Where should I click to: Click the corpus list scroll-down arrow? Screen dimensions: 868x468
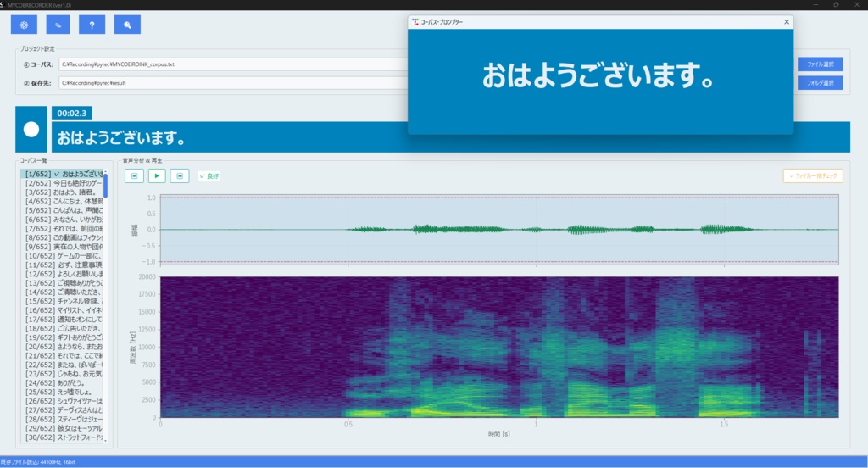point(105,440)
